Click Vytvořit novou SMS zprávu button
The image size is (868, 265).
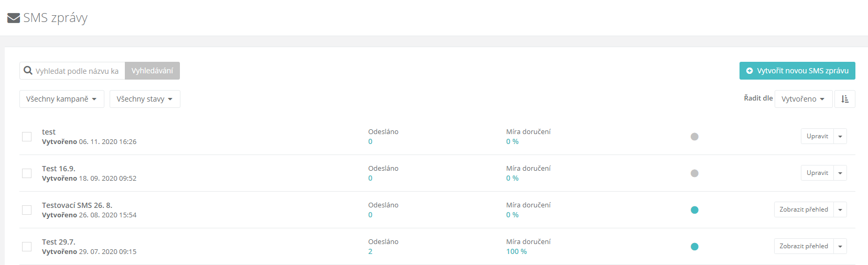(x=797, y=71)
